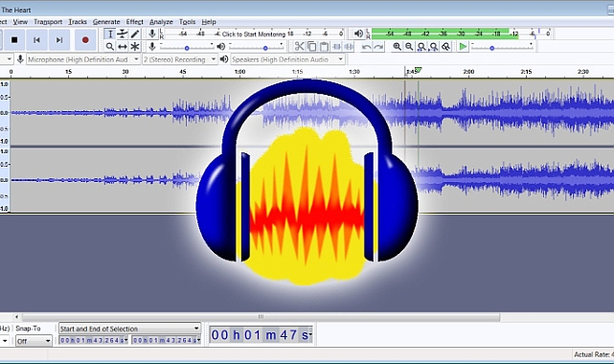The width and height of the screenshot is (614, 364).
Task: Open the Tools menu
Action: [187, 22]
